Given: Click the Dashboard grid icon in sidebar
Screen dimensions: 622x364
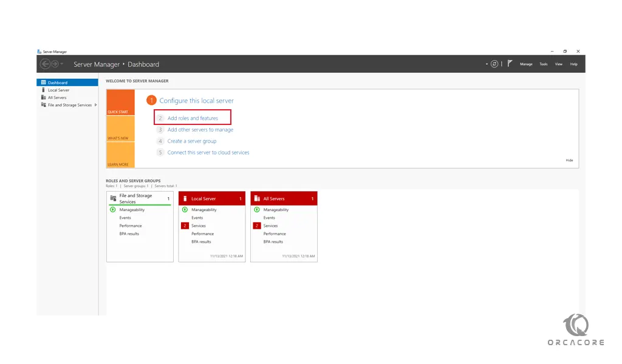Looking at the screenshot, I should click(44, 83).
